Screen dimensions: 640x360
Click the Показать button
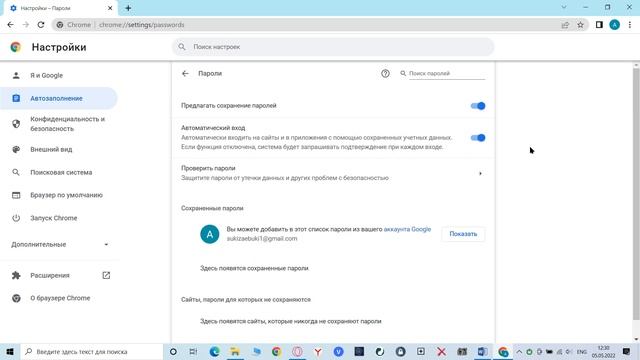(x=463, y=234)
